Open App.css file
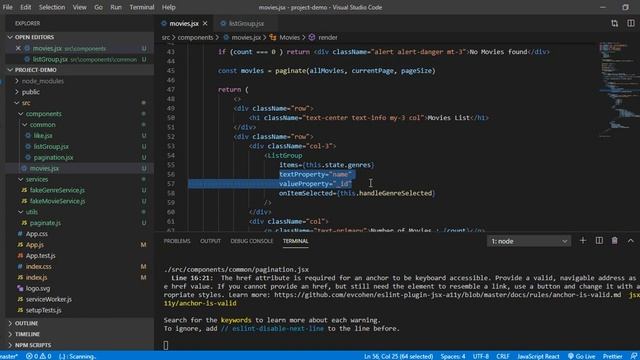This screenshot has width=640, height=360. (x=80, y=234)
